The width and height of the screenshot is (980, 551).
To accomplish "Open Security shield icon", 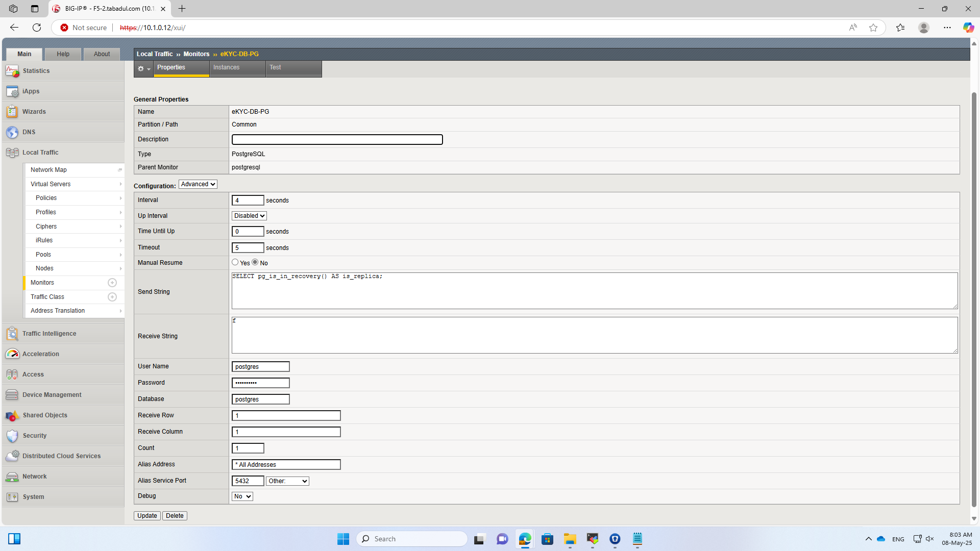I will (12, 436).
